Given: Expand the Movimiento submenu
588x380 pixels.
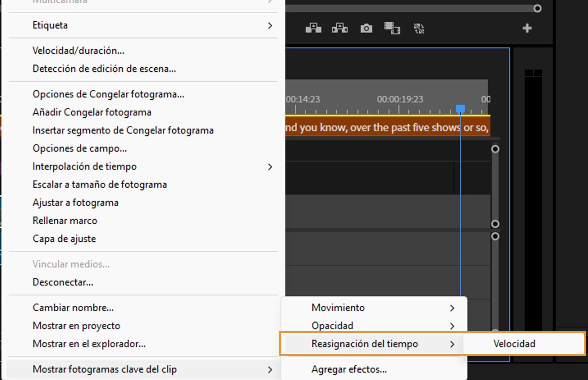Looking at the screenshot, I should tap(337, 308).
